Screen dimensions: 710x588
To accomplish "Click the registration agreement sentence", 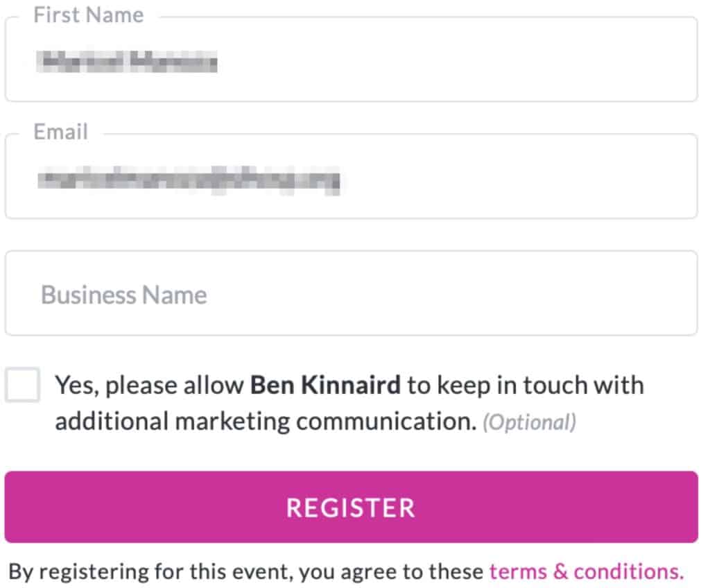I will (x=243, y=571).
